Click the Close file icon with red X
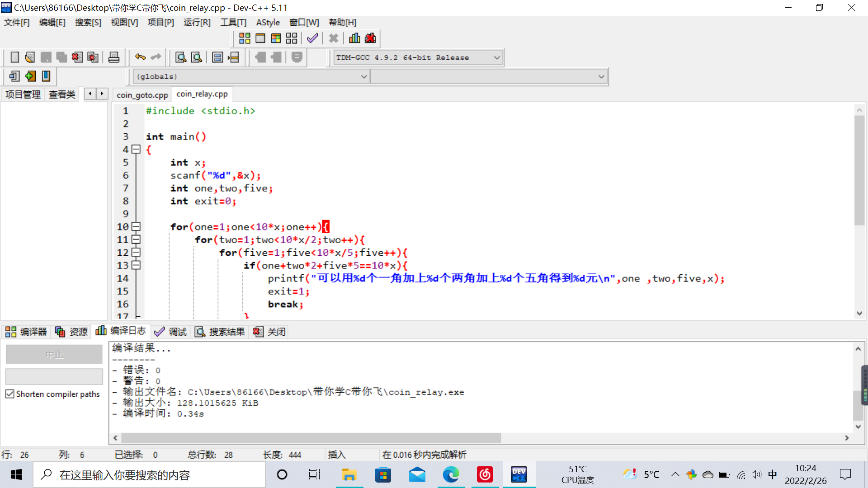Viewport: 868px width, 488px height. point(77,57)
